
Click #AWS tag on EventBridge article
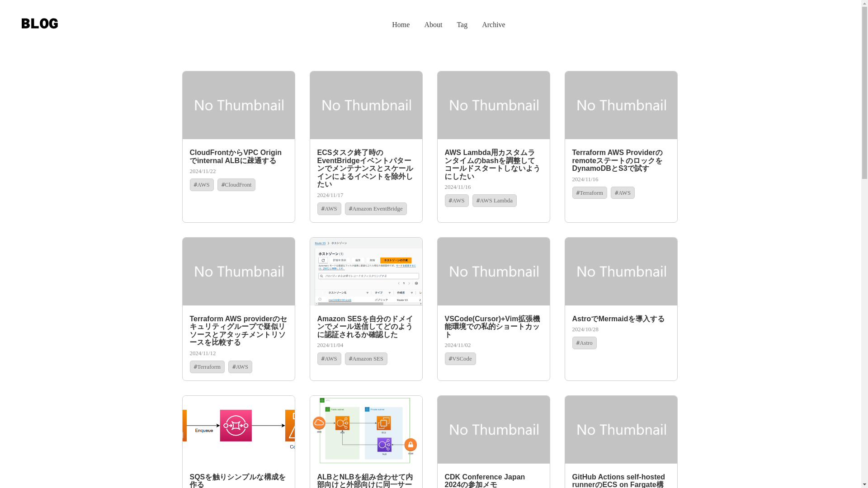pyautogui.click(x=329, y=209)
